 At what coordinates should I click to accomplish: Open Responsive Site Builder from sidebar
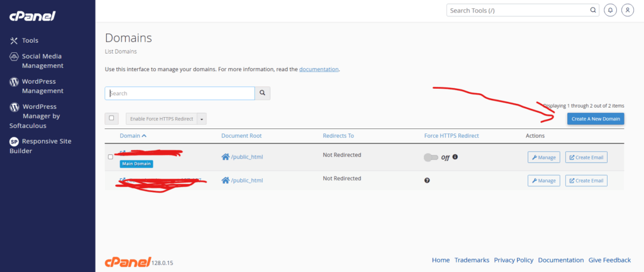pos(47,146)
